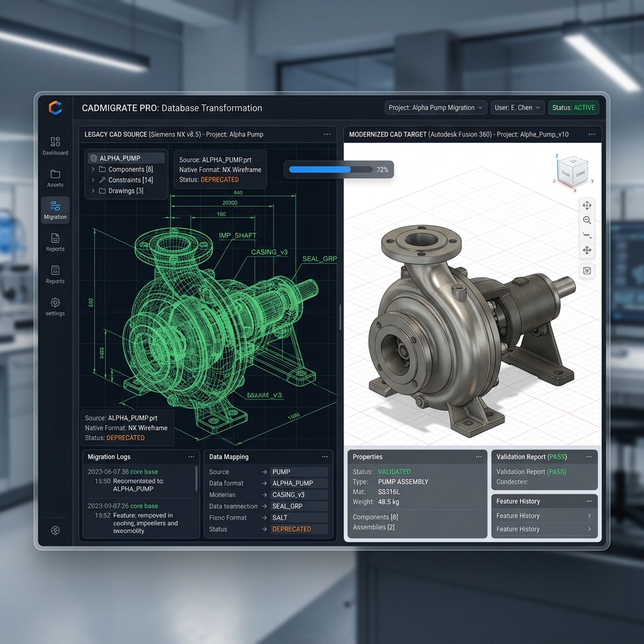The width and height of the screenshot is (644, 644).
Task: Open Data Mapping panel more options
Action: (x=325, y=457)
